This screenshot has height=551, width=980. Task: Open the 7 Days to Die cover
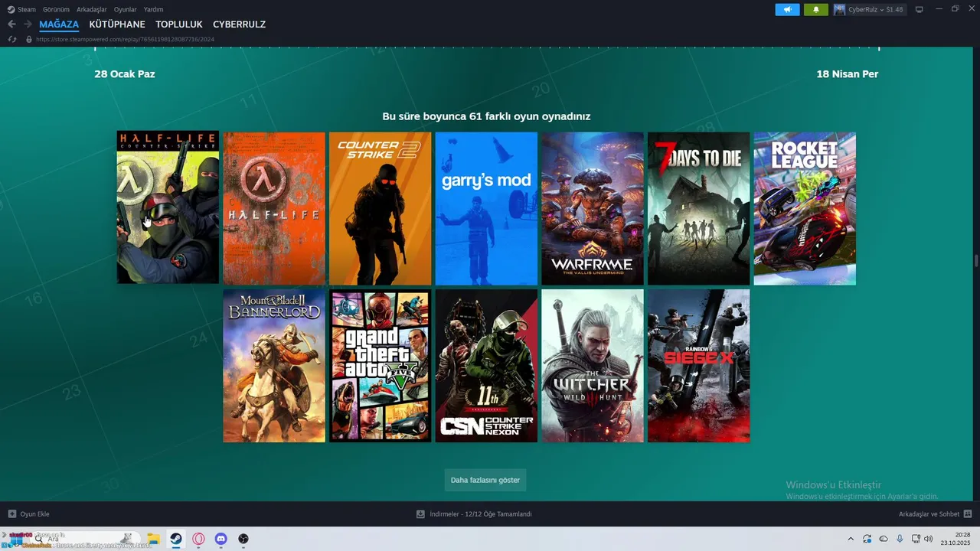tap(699, 208)
